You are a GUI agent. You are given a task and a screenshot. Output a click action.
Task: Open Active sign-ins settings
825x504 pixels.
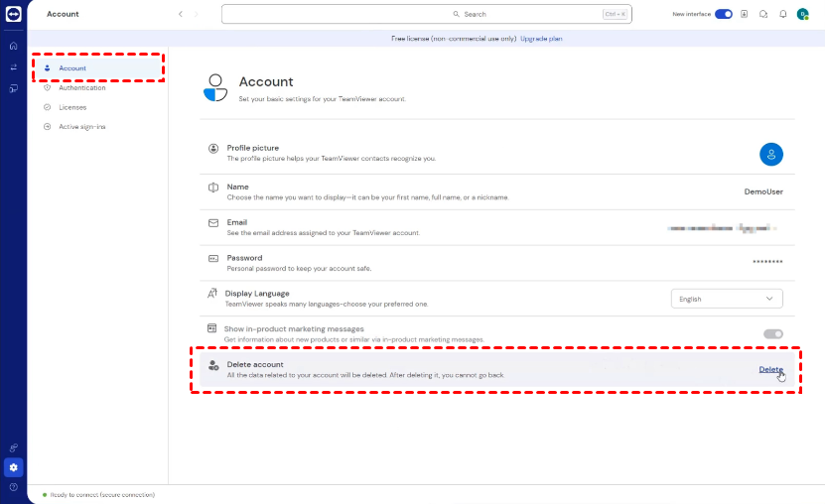81,127
